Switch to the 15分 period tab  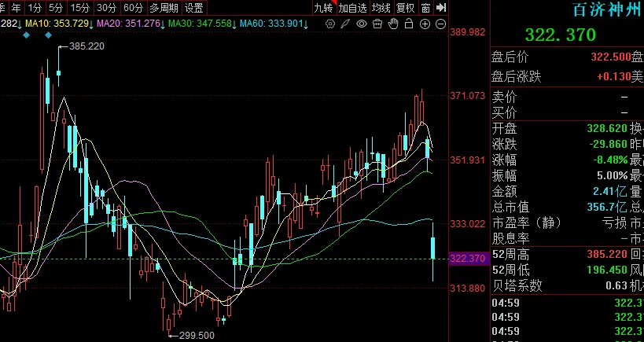coord(79,7)
